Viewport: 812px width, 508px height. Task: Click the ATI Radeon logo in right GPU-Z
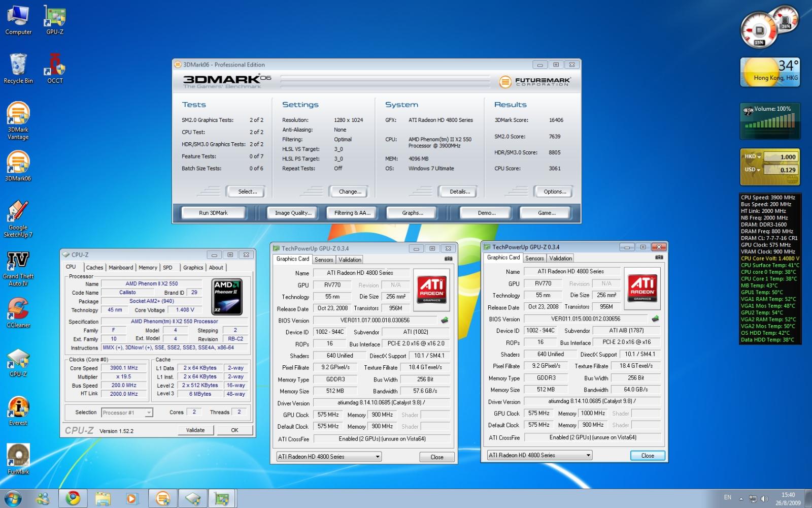pos(642,288)
